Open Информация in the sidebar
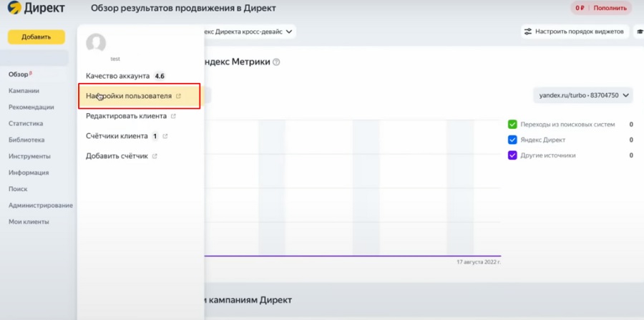 click(x=29, y=173)
